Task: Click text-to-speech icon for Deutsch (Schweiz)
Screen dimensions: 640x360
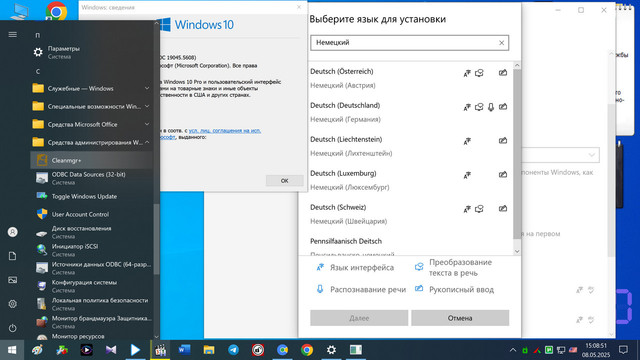Action: pos(479,209)
